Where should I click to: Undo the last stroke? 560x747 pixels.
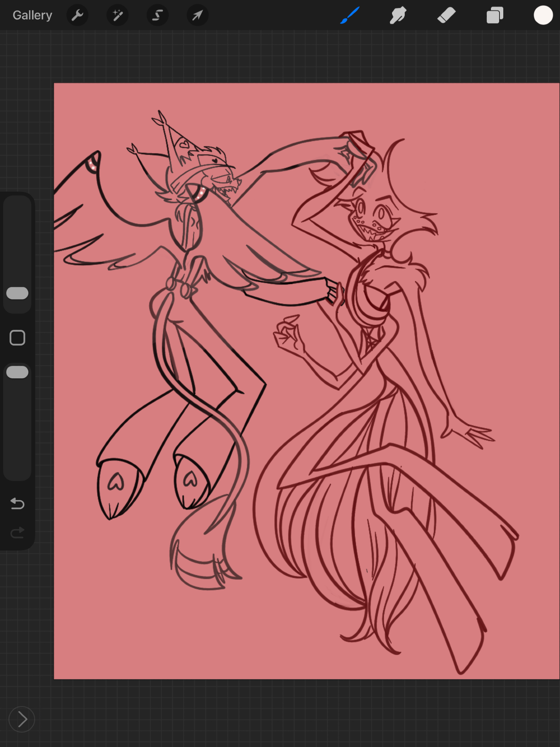[18, 504]
